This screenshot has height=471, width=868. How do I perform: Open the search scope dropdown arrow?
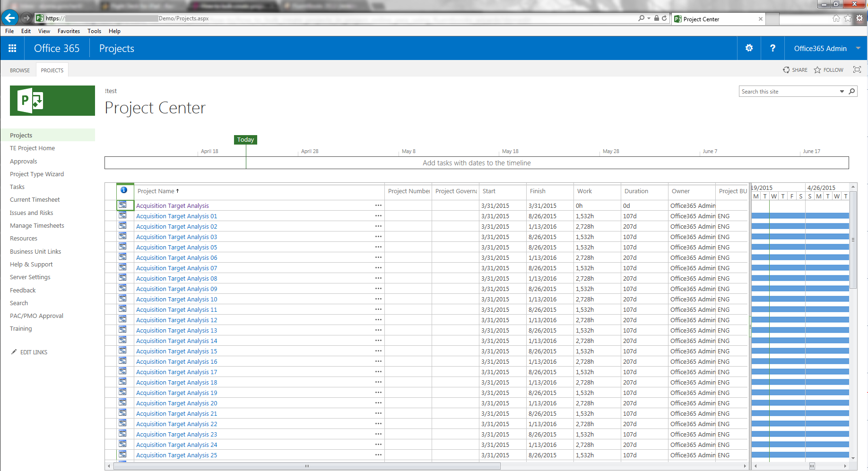[842, 92]
